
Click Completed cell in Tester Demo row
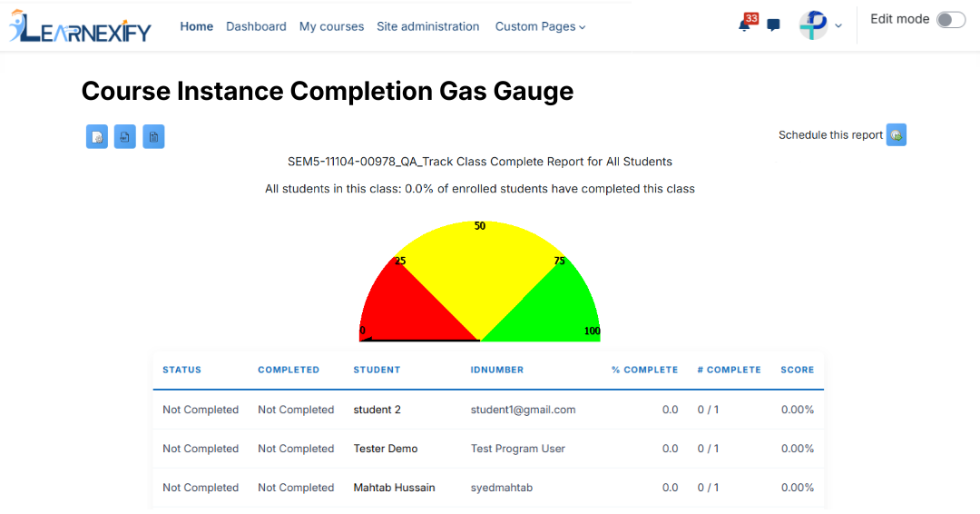click(x=296, y=449)
